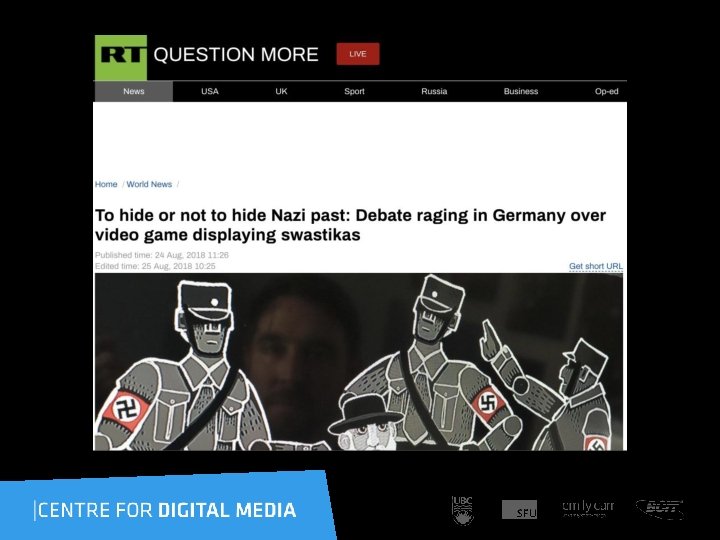
Task: Click the BCIT logo icon
Action: pos(660,509)
